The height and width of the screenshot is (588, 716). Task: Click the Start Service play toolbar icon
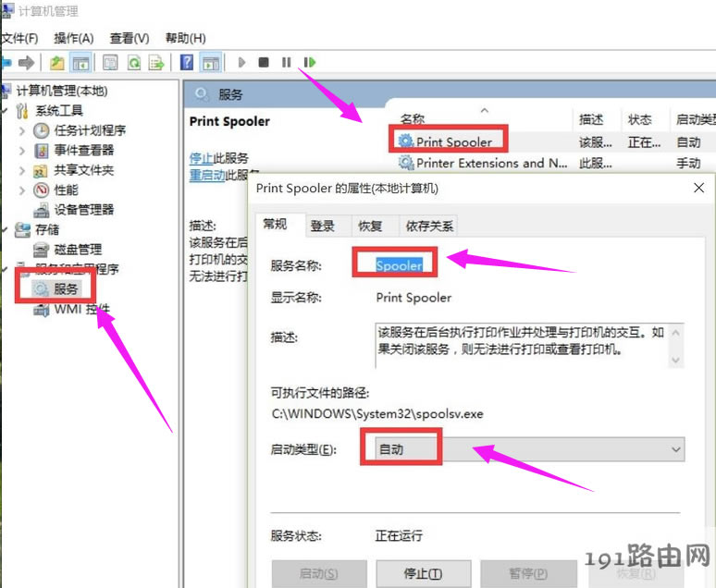241,63
